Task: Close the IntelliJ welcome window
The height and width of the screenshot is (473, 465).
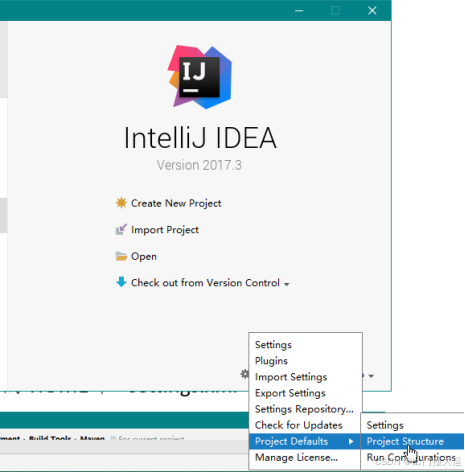Action: (x=372, y=11)
